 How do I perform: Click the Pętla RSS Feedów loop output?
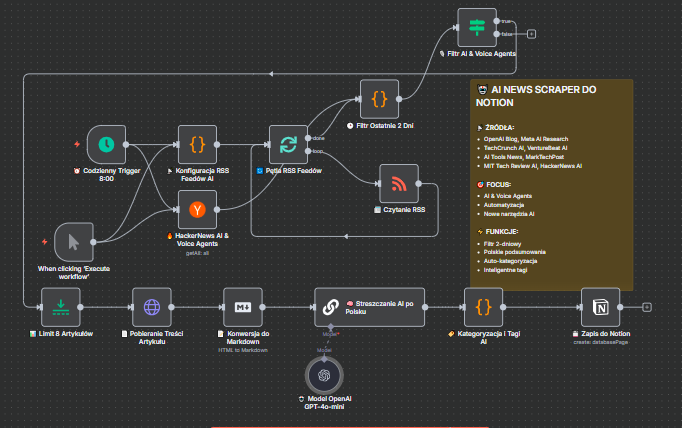[x=308, y=151]
